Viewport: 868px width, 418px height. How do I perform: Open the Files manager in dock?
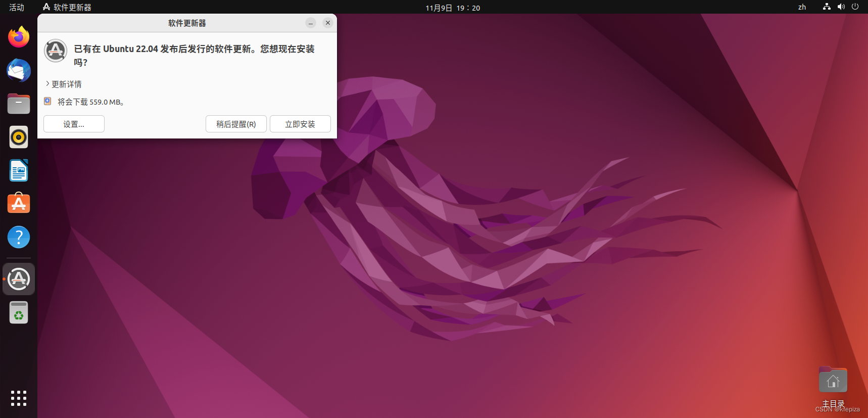pyautogui.click(x=19, y=104)
